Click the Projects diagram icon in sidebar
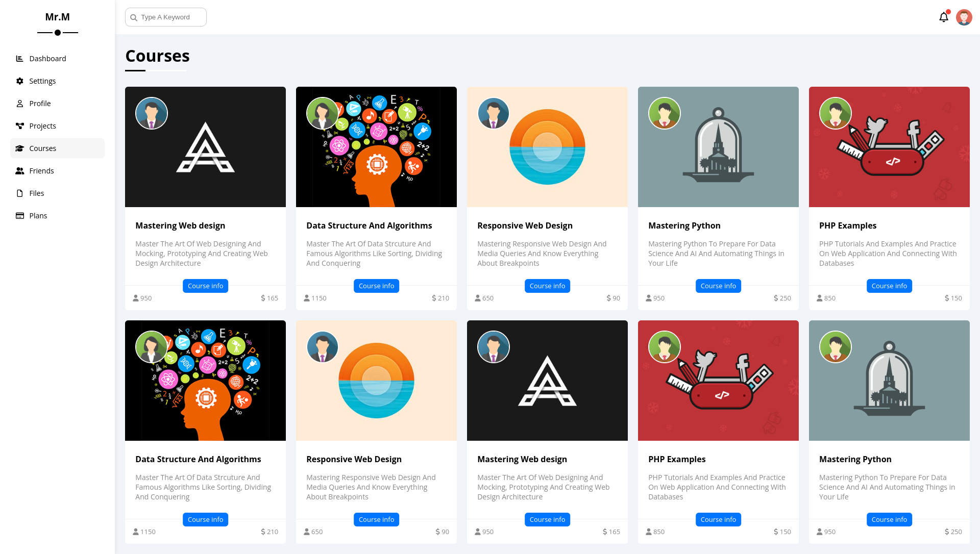Screen dimensions: 980x554 pos(19,126)
